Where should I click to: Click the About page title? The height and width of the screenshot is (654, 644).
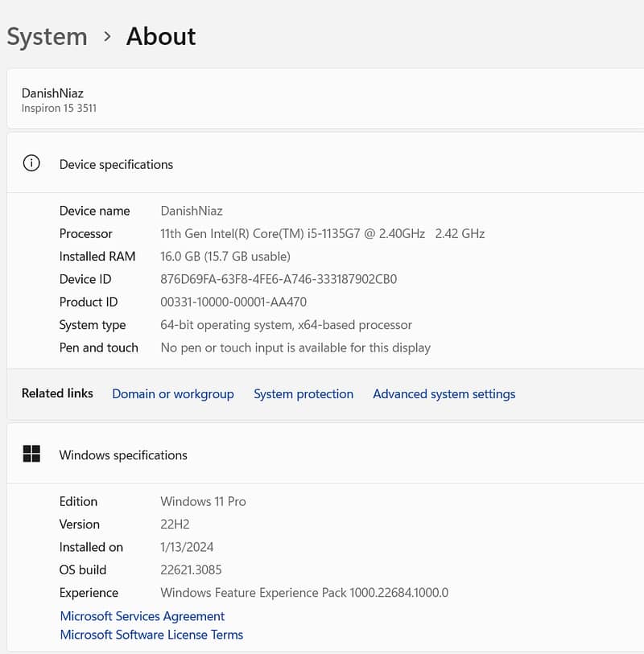161,36
